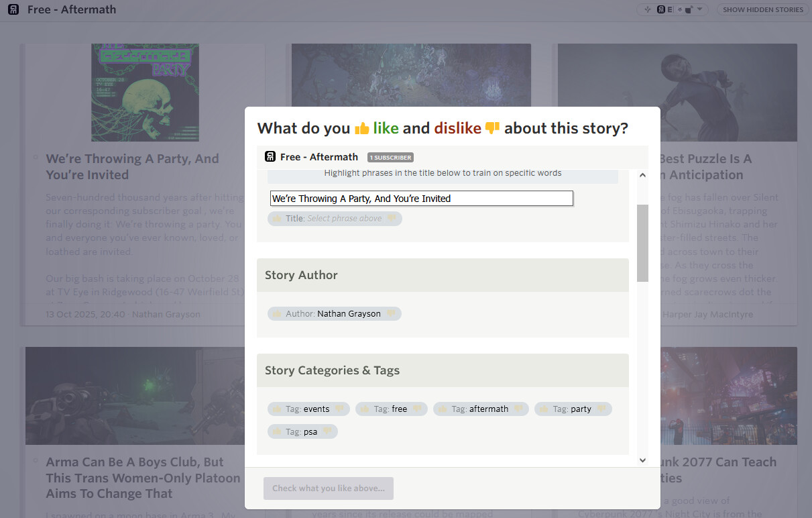Click into the story title text field
Screen dimensions: 812x518
pyautogui.click(x=421, y=199)
